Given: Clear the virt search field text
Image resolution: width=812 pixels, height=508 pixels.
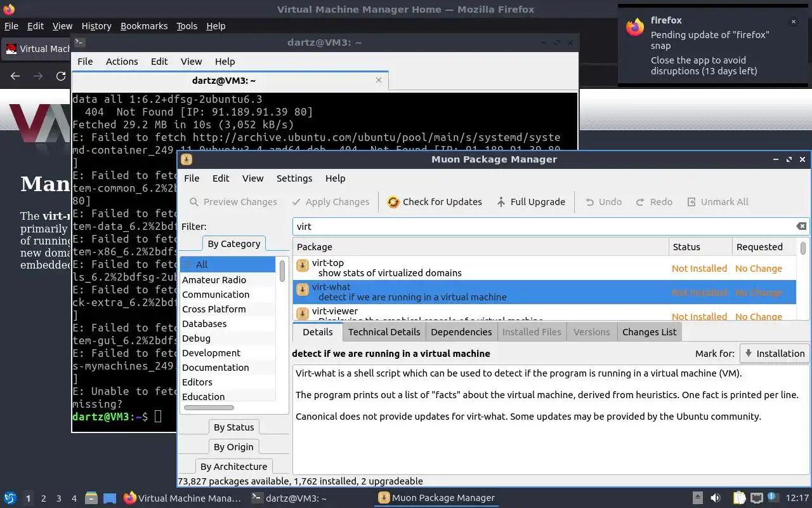Looking at the screenshot, I should (801, 226).
